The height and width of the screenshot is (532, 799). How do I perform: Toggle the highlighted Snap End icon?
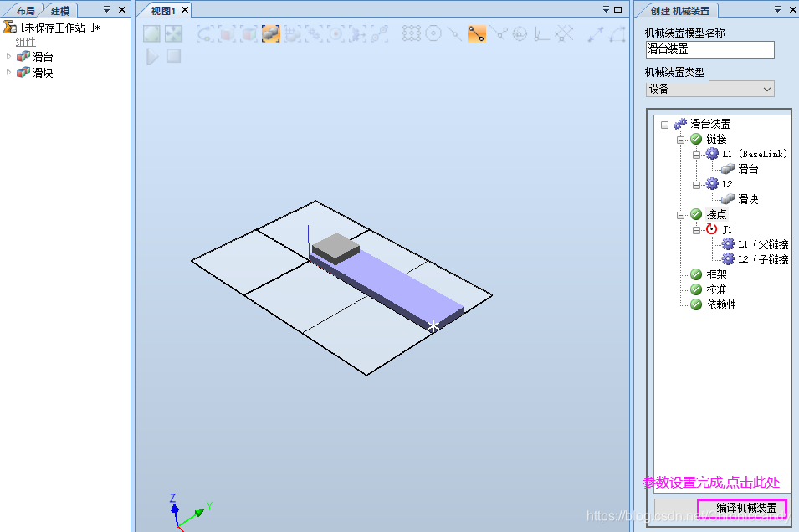click(x=476, y=34)
